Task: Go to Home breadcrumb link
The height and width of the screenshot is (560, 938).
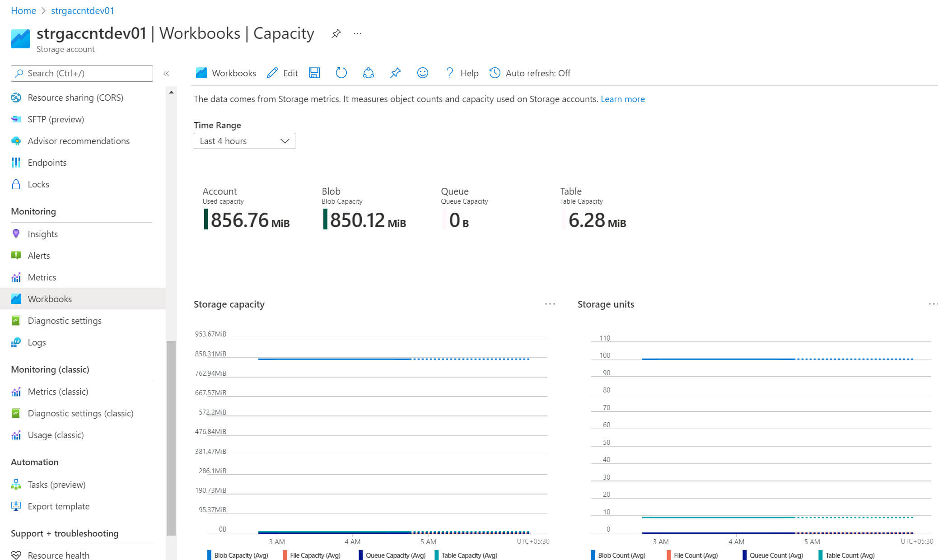Action: point(23,10)
